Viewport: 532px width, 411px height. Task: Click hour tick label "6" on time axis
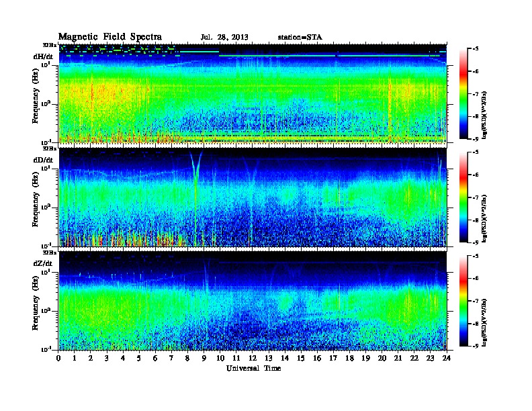tap(155, 358)
